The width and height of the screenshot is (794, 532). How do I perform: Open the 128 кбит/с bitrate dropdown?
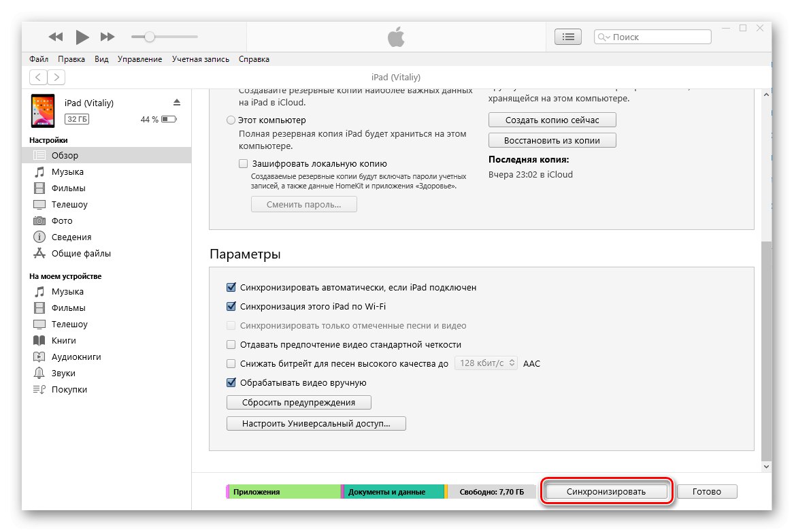(x=486, y=364)
